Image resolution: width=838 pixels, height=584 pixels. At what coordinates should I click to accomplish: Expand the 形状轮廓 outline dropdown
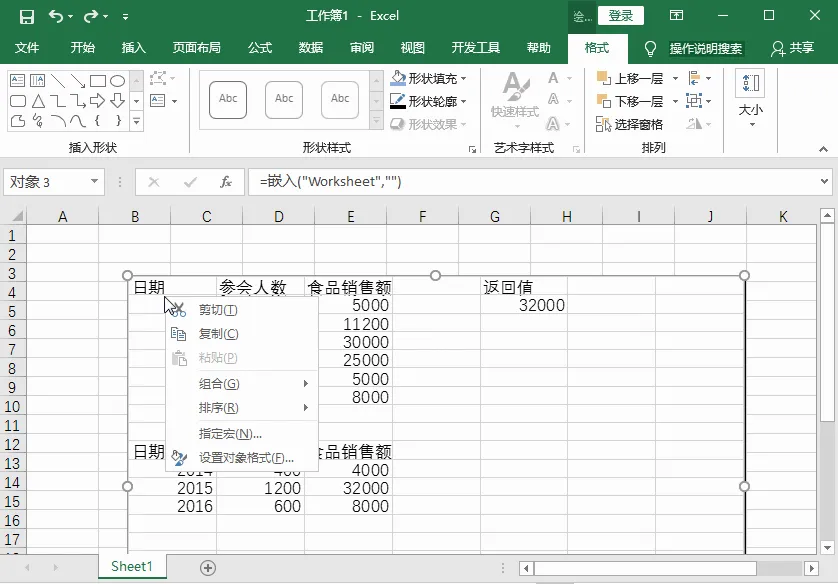[464, 101]
